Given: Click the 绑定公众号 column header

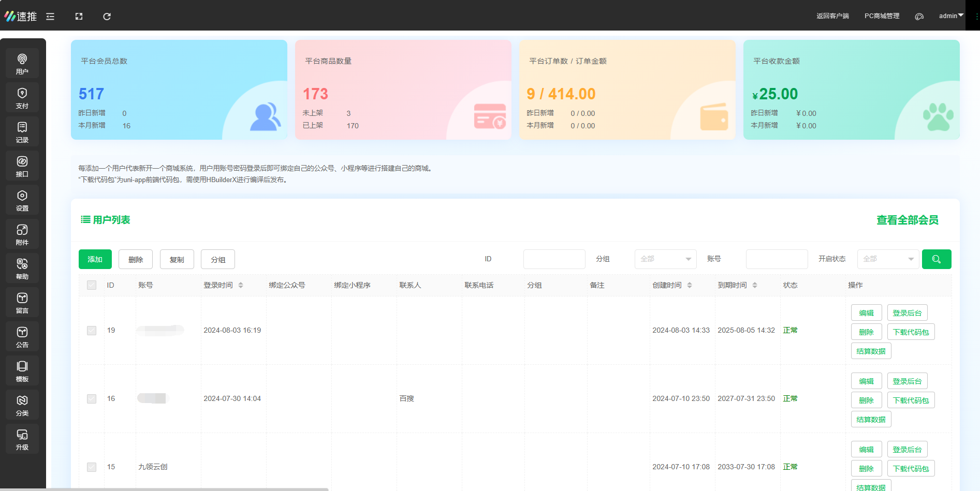Looking at the screenshot, I should click(287, 285).
